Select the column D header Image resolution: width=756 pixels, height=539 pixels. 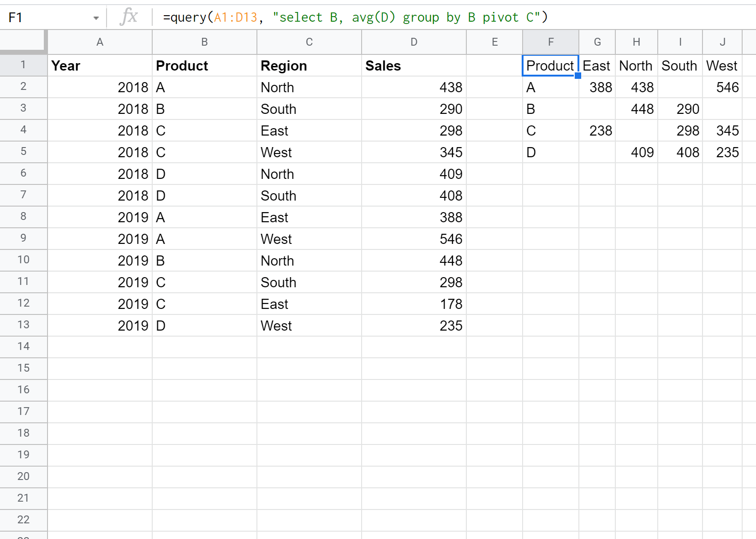pos(414,42)
